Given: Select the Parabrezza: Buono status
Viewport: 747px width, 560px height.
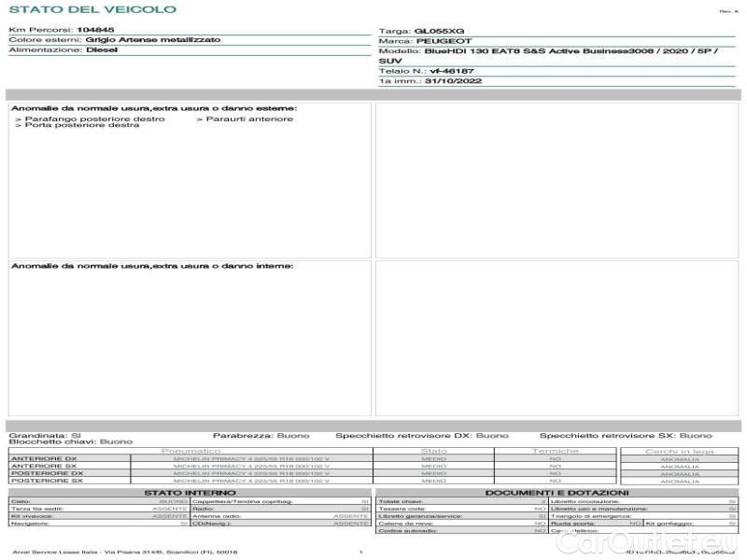Looking at the screenshot, I should click(254, 435).
